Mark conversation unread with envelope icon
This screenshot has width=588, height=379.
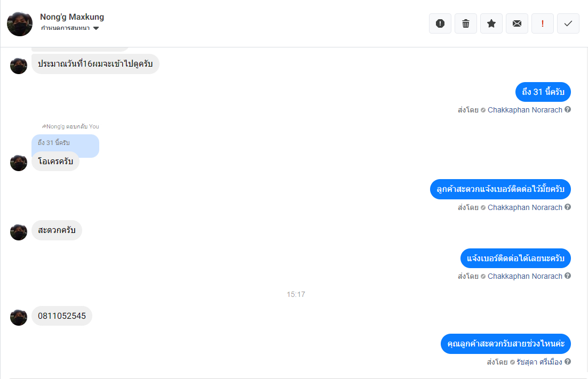pos(517,23)
